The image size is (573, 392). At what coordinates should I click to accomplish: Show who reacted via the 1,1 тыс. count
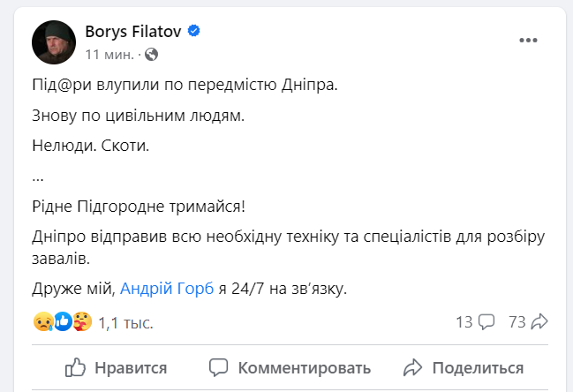tap(126, 323)
